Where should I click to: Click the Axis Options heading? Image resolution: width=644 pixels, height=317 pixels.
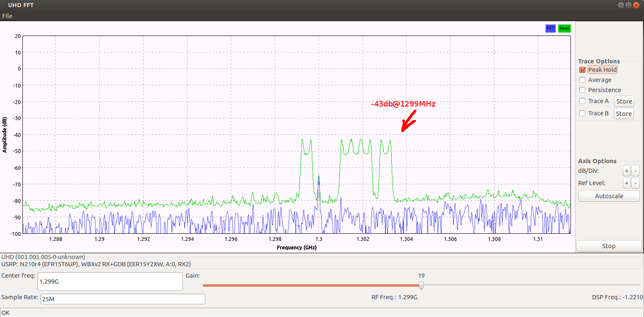(597, 161)
